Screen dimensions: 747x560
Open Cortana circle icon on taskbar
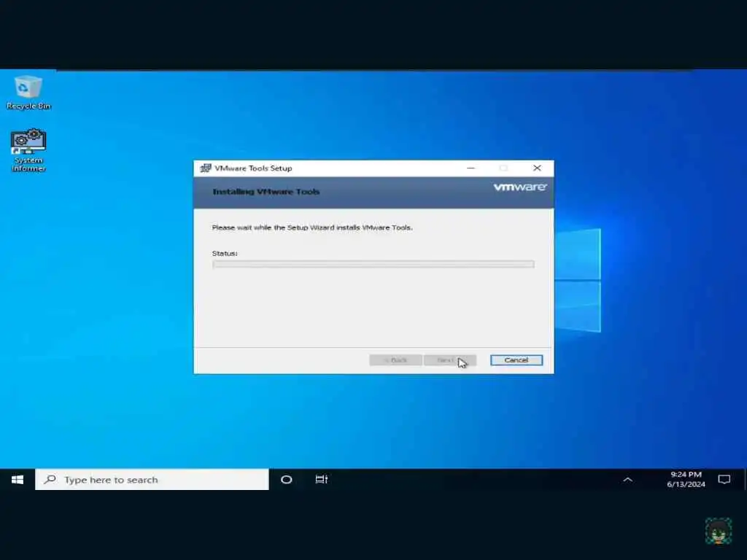pyautogui.click(x=286, y=480)
